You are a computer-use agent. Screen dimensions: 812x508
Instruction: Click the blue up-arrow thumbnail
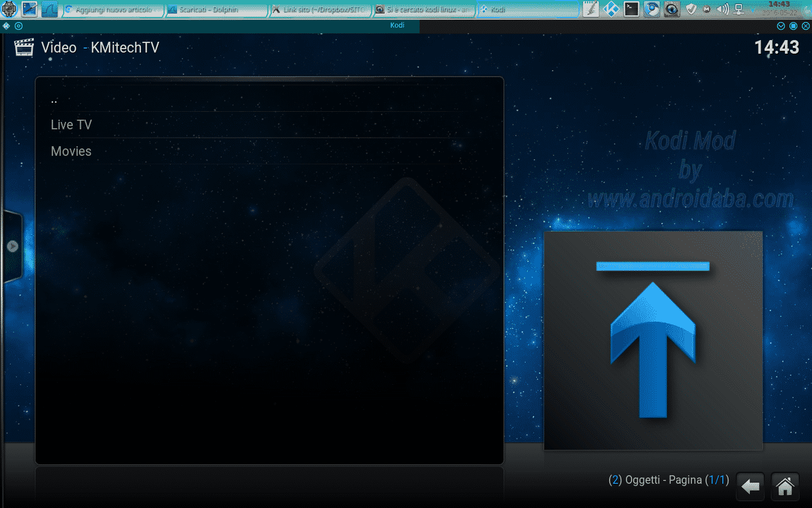point(653,340)
